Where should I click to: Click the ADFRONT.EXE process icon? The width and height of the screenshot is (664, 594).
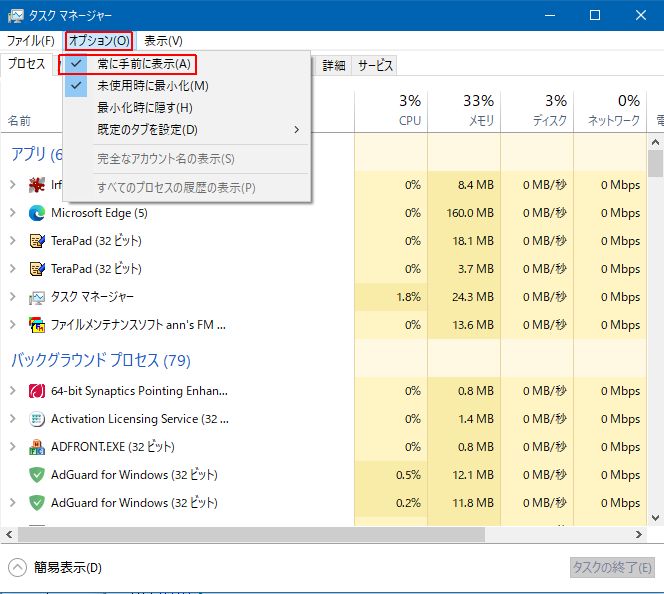[37, 447]
